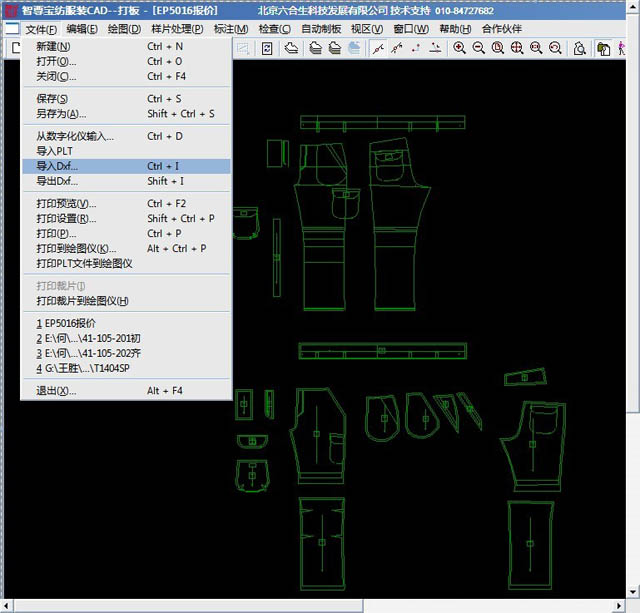Select 导出Dxf... menu entry
The height and width of the screenshot is (613, 640).
click(x=127, y=181)
